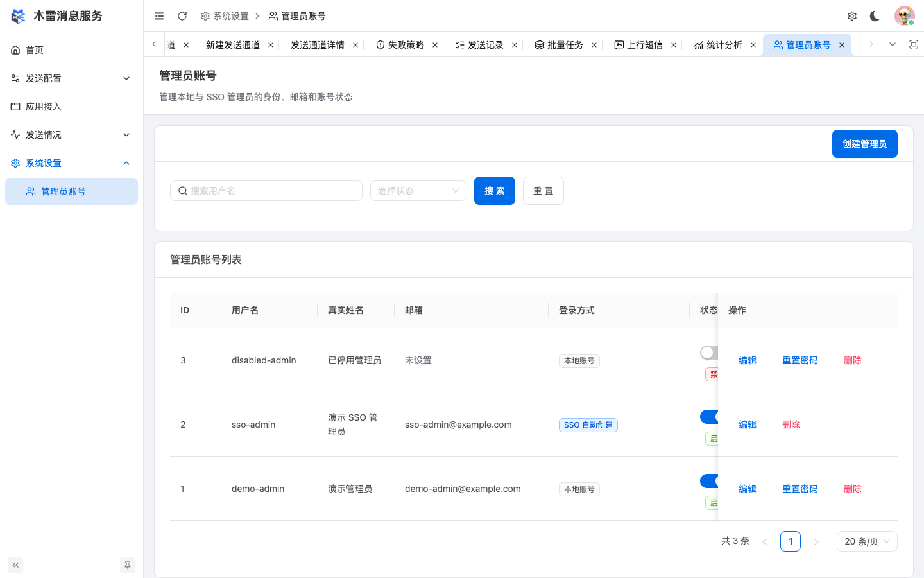
Task: Click 本地账号 tag in disabled-admin row
Action: (x=579, y=361)
